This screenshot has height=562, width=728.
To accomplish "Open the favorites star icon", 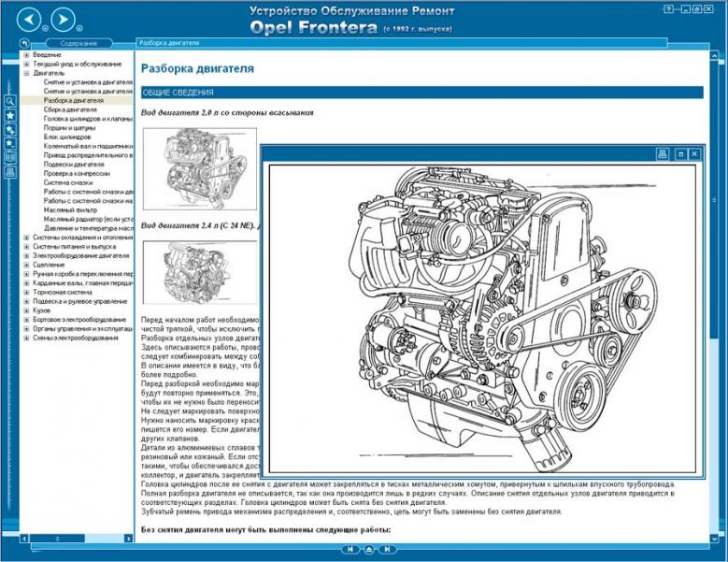I will (10, 115).
